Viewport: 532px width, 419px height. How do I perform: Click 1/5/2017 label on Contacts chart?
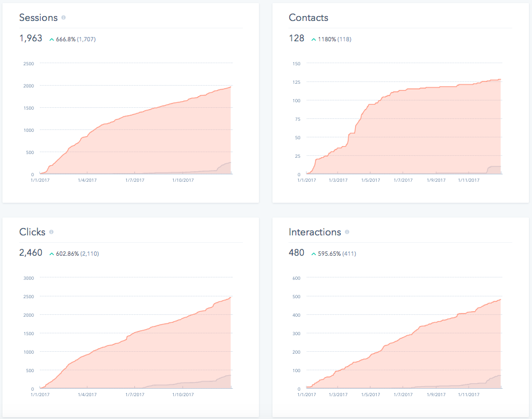370,180
